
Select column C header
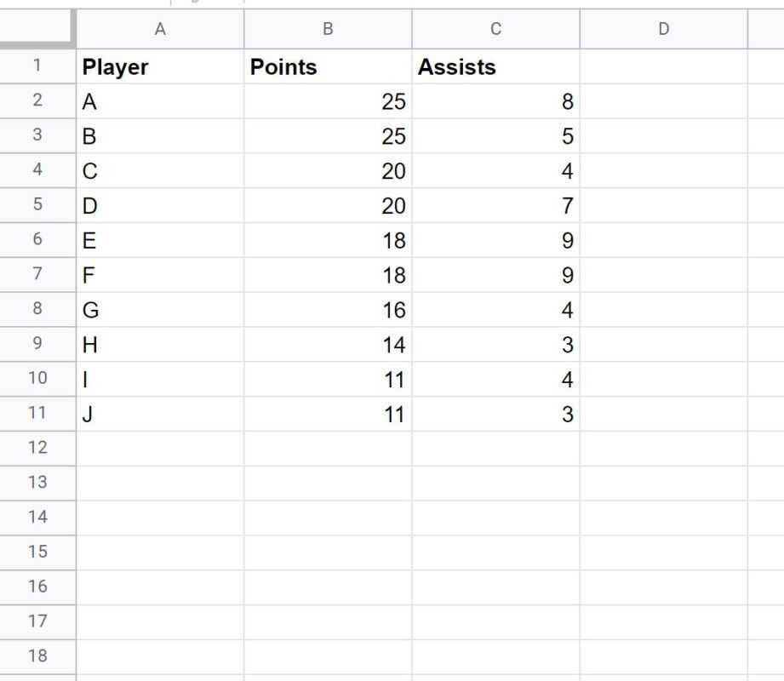tap(496, 28)
